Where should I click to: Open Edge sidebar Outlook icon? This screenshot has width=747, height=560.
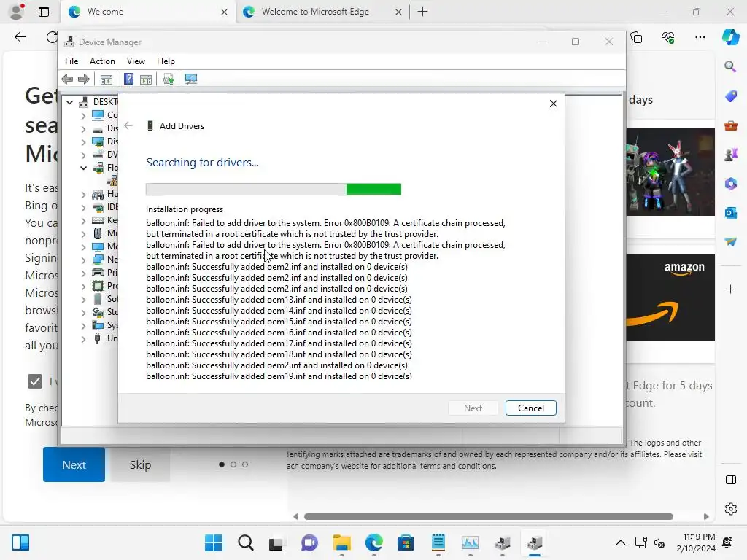click(x=730, y=213)
